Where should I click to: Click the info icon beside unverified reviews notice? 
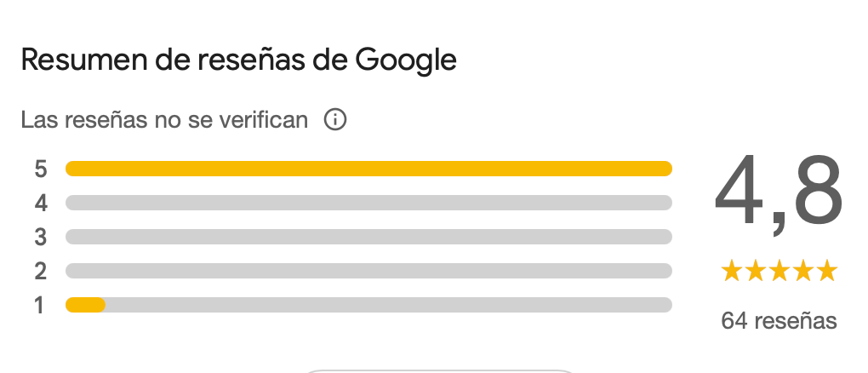[x=335, y=121]
